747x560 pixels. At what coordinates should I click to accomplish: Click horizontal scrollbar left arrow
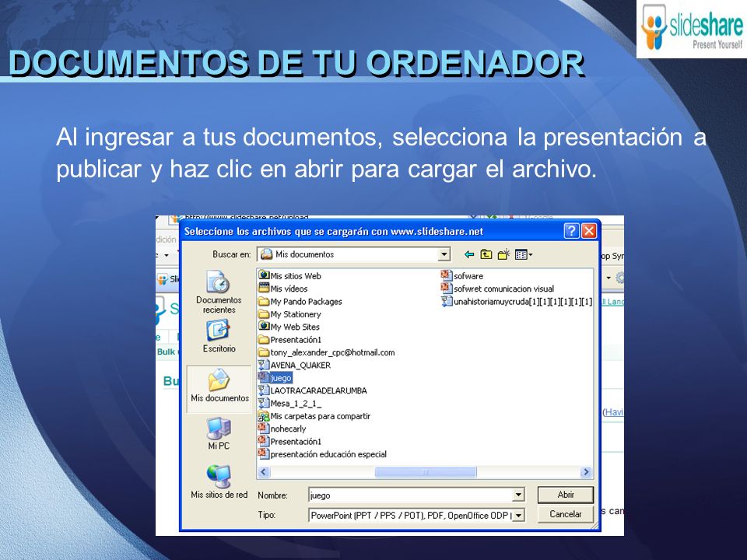[x=264, y=472]
